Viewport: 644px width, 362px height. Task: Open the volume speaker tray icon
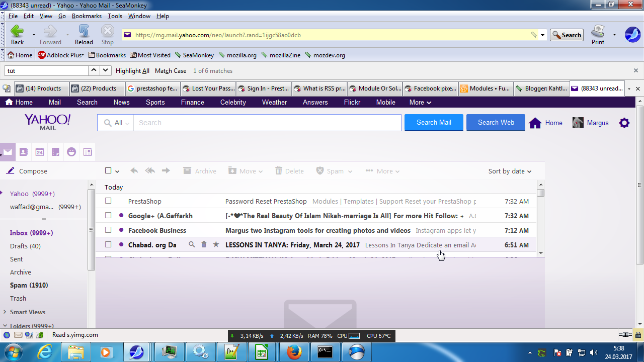[x=594, y=352]
